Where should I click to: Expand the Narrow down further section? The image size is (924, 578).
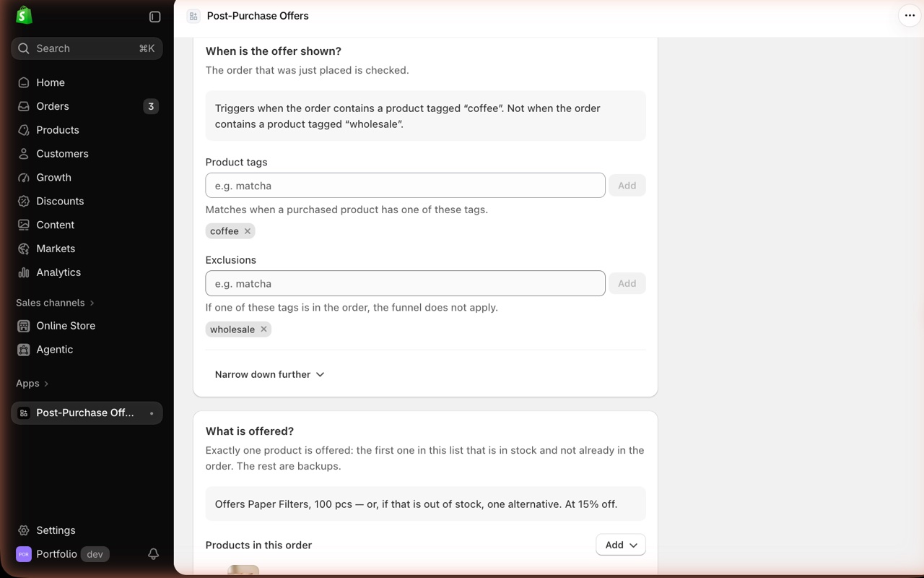pos(269,374)
